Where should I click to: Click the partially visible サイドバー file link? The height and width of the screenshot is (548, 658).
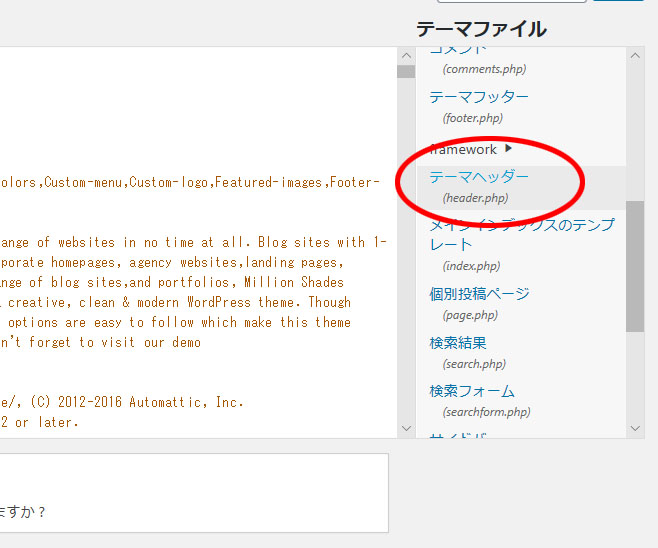(x=458, y=436)
